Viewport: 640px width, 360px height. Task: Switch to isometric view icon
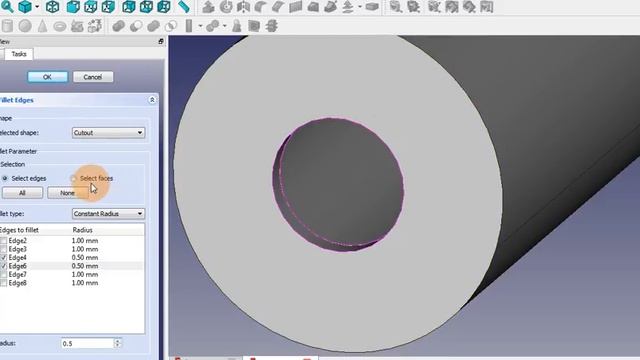(52, 7)
